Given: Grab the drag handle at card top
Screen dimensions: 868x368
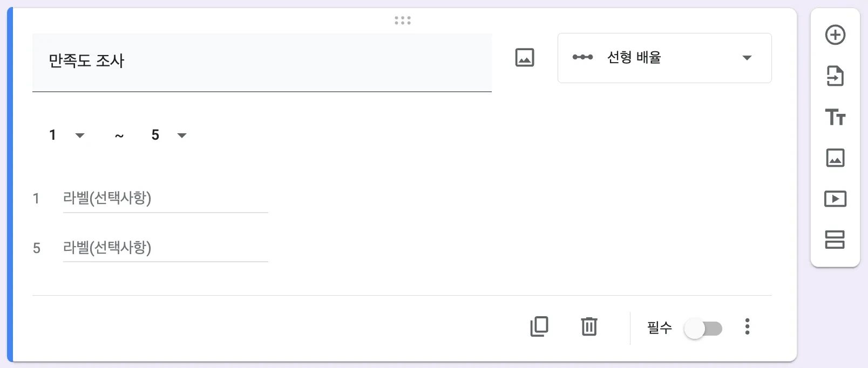Looking at the screenshot, I should (x=403, y=21).
